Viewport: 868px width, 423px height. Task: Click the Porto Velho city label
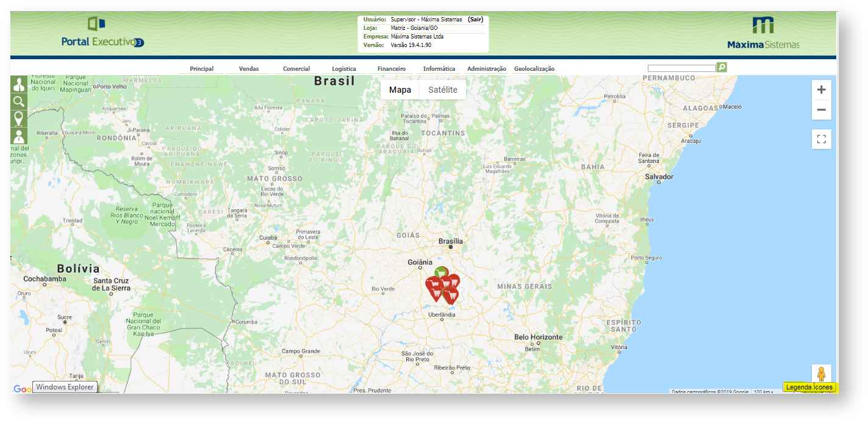pyautogui.click(x=112, y=87)
